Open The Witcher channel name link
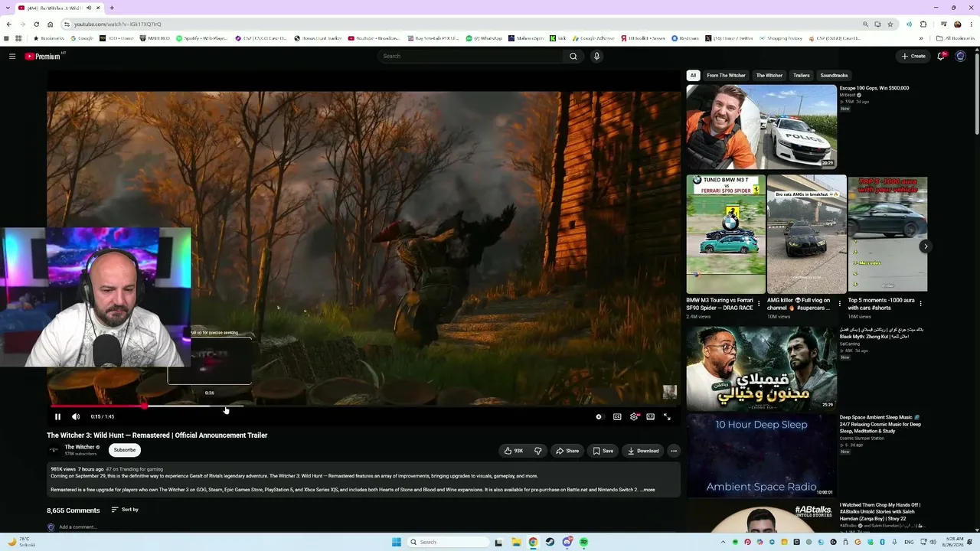980x551 pixels. click(x=80, y=447)
